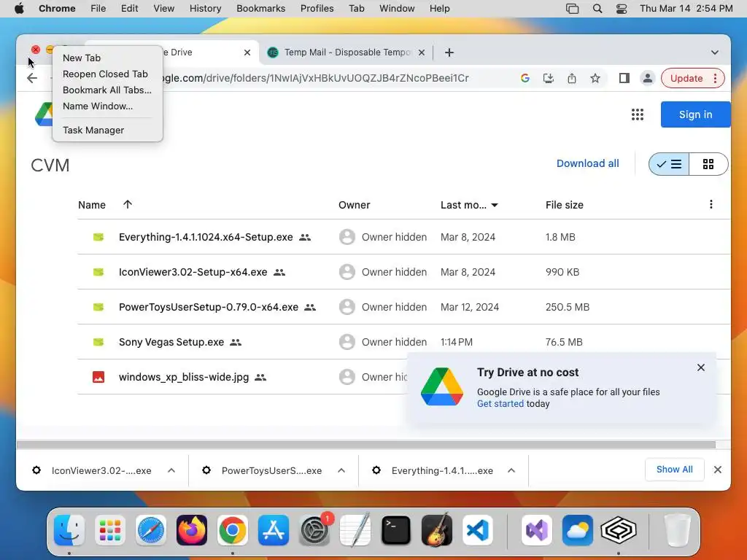The height and width of the screenshot is (560, 747).
Task: Toggle the Chrome side panel icon
Action: [x=624, y=78]
